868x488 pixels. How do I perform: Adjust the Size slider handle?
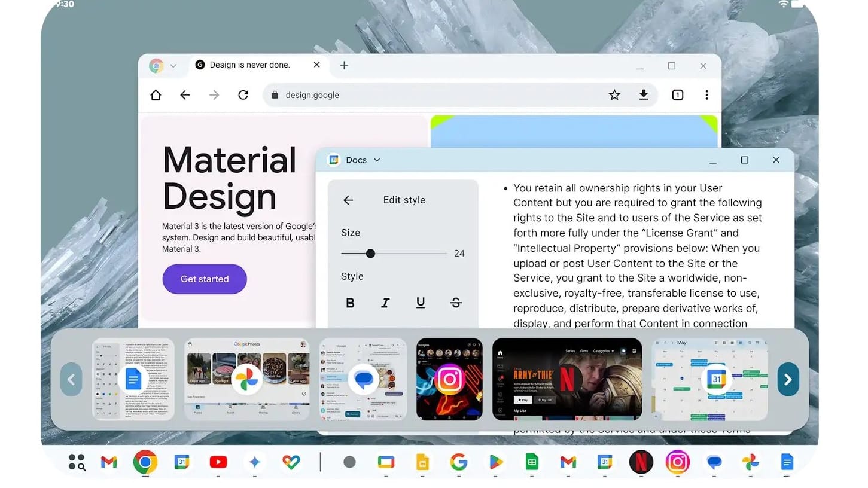(x=370, y=254)
